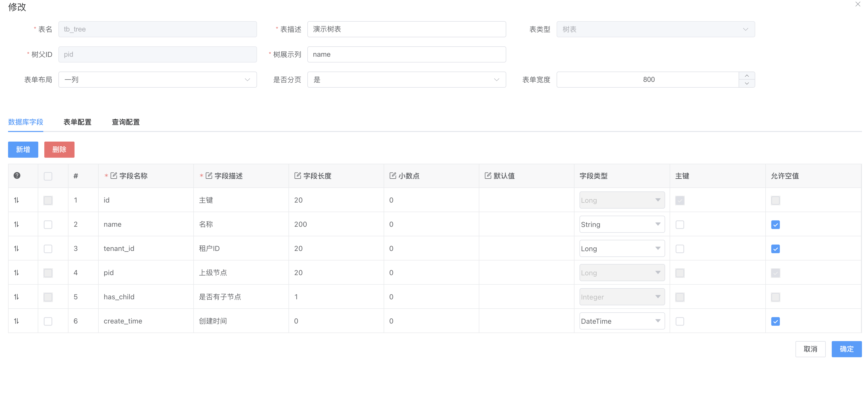Click edit icon in 字段名称 header
The height and width of the screenshot is (394, 868).
click(114, 176)
